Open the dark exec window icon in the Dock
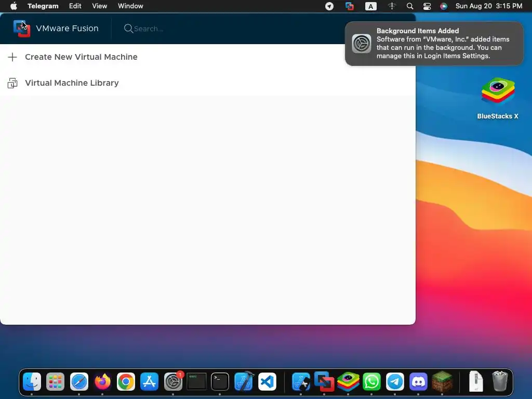This screenshot has width=532, height=399. 196,382
